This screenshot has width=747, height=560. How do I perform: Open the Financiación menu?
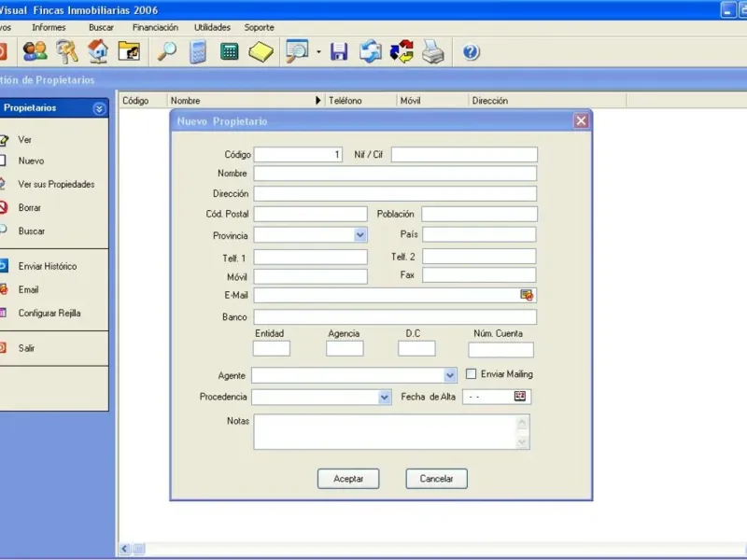[x=155, y=27]
